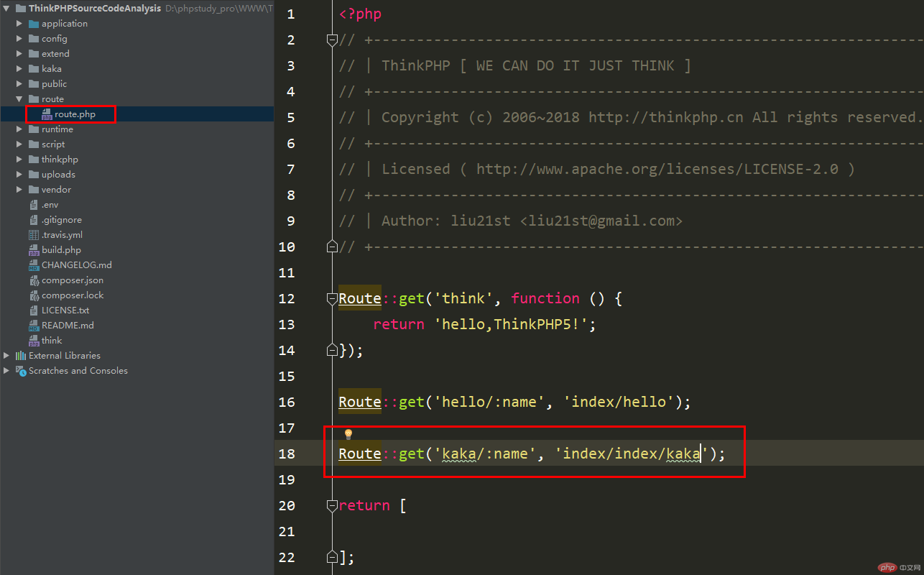Screen dimensions: 924x575
Task: Click the public folder icon
Action: [x=34, y=84]
